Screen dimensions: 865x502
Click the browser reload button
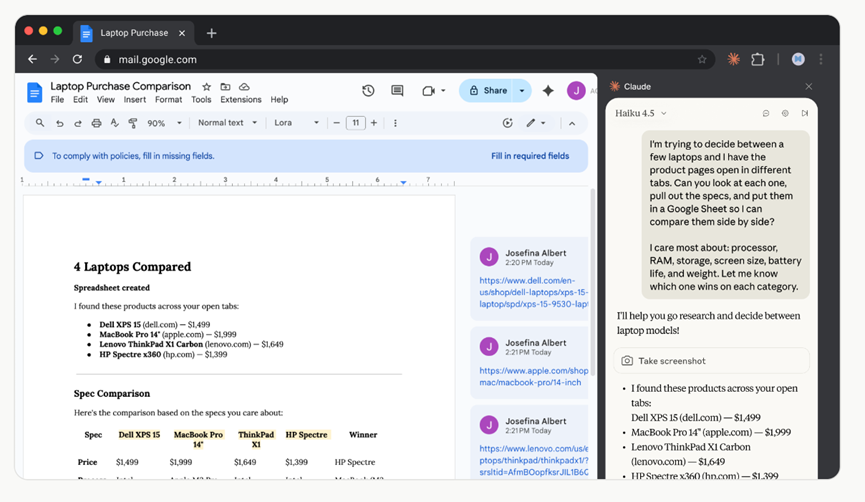pos(77,59)
